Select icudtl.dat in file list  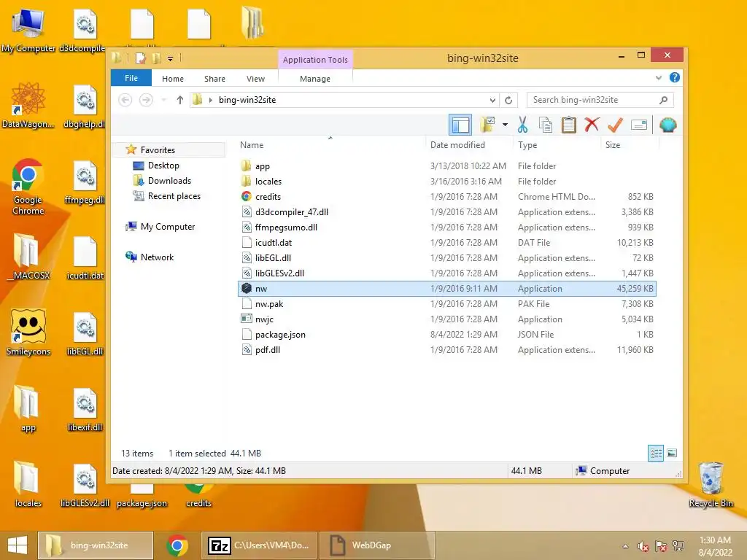click(447, 242)
